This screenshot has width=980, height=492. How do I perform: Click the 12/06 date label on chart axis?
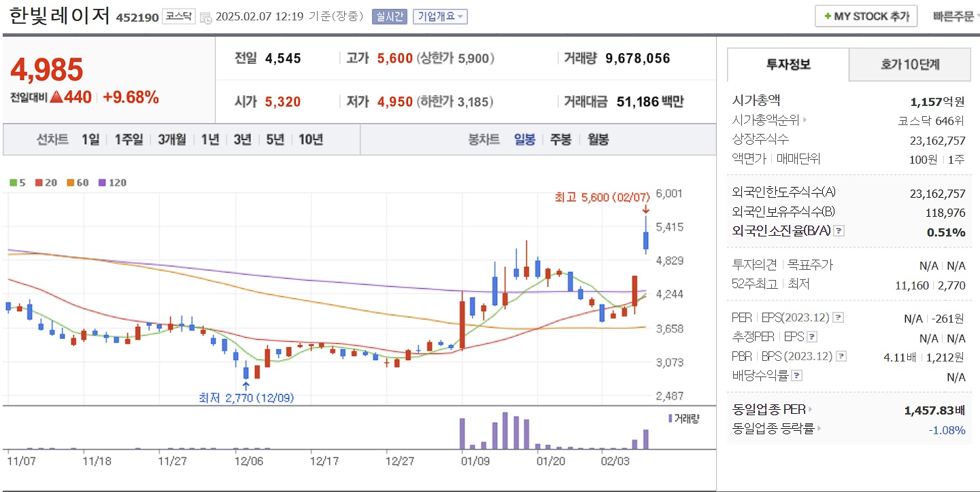(x=248, y=461)
